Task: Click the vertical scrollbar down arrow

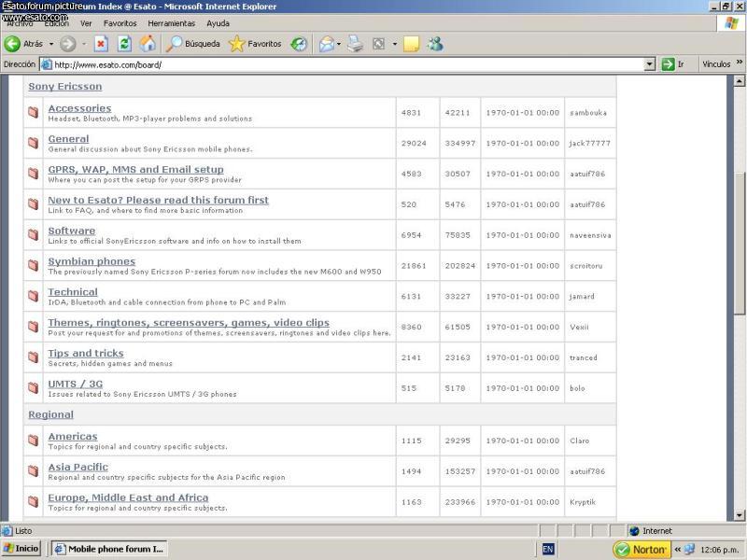Action: (740, 515)
